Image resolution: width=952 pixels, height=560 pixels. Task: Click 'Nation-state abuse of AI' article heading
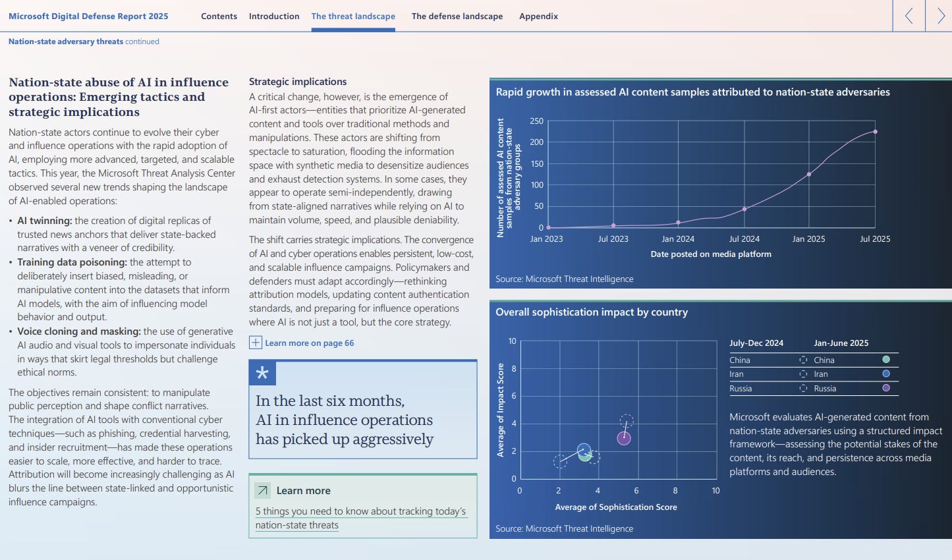(119, 97)
